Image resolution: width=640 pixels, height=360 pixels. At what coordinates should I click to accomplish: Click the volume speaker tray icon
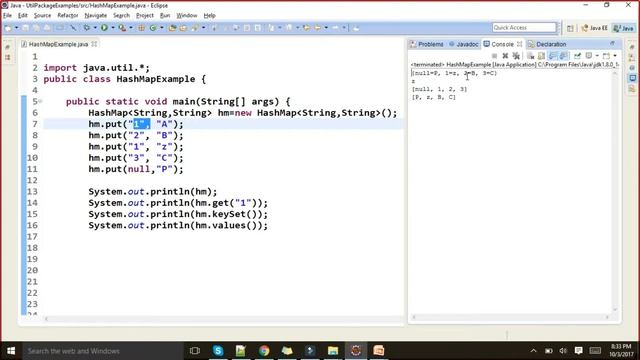(x=563, y=351)
